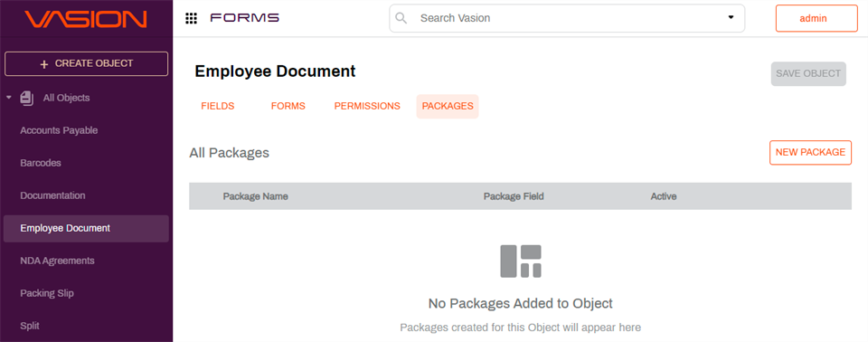
Task: Select the All Objects tree label
Action: (66, 98)
